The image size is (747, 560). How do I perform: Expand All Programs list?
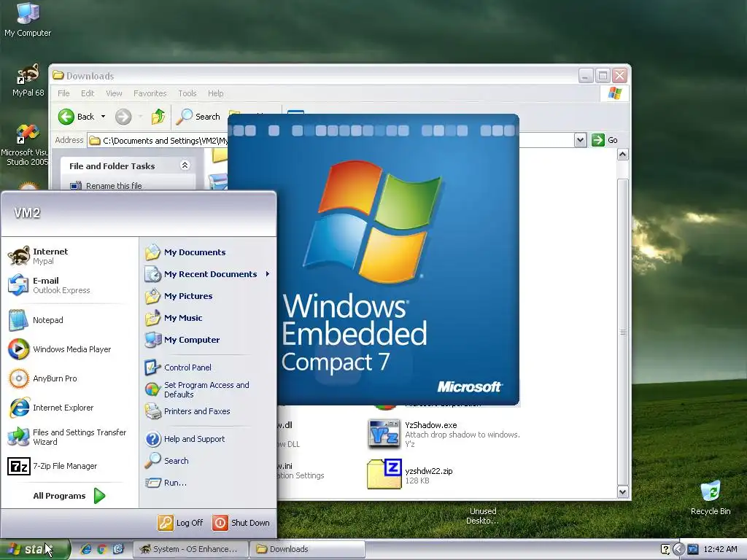[x=69, y=496]
